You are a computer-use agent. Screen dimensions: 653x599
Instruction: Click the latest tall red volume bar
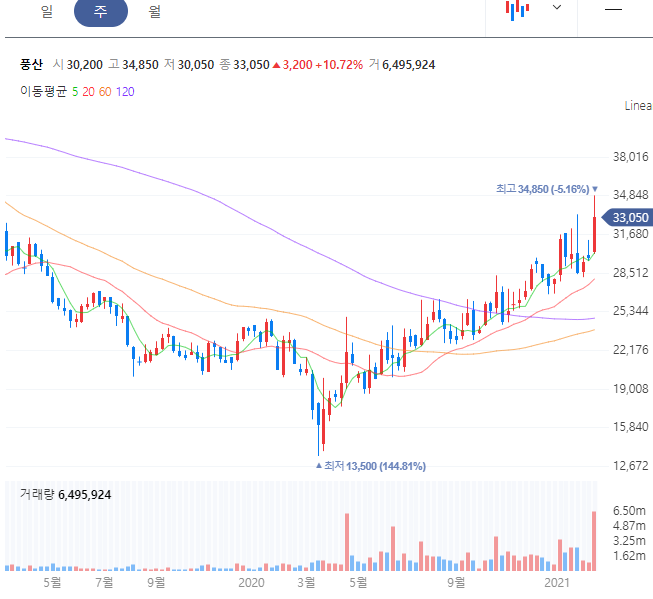tap(594, 541)
